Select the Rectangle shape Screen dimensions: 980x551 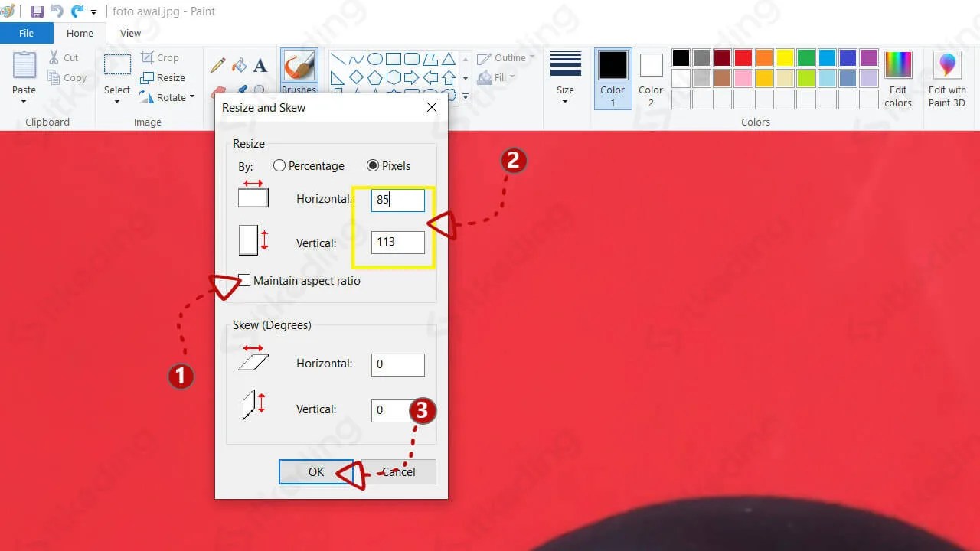pyautogui.click(x=394, y=59)
